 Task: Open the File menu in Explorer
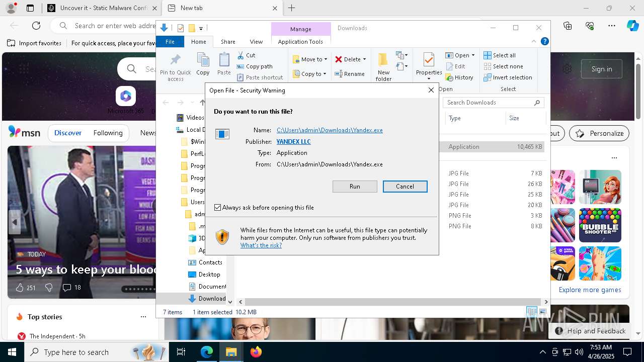click(x=170, y=42)
